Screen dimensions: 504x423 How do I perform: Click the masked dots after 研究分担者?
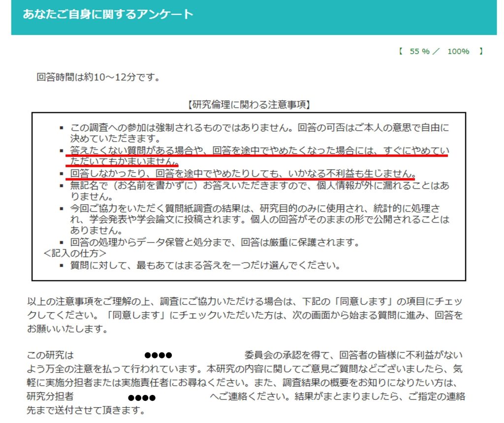pyautogui.click(x=142, y=397)
